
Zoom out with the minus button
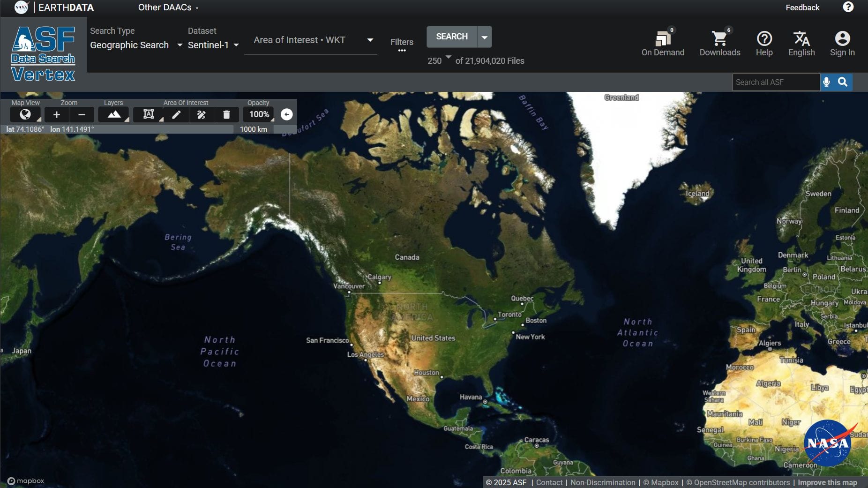(x=82, y=114)
